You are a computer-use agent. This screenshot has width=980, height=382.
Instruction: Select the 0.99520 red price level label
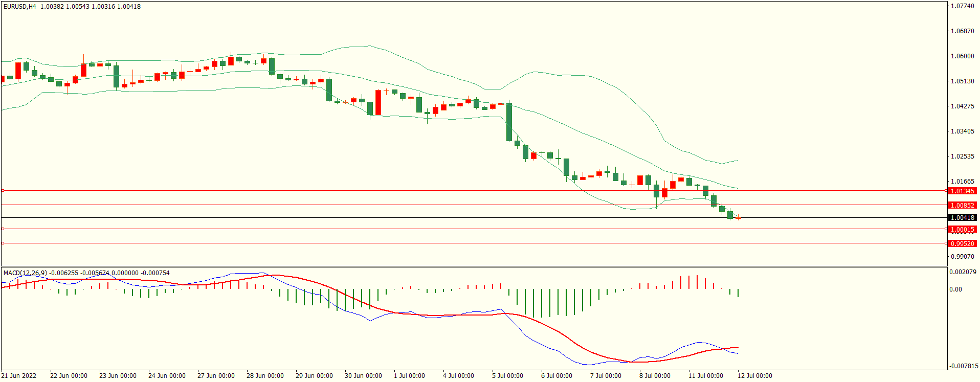pyautogui.click(x=962, y=243)
